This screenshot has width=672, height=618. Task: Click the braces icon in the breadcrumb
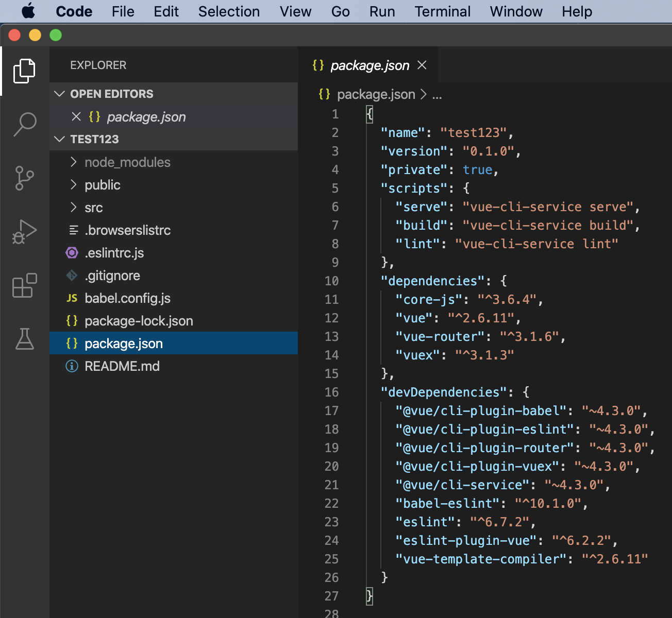tap(324, 94)
